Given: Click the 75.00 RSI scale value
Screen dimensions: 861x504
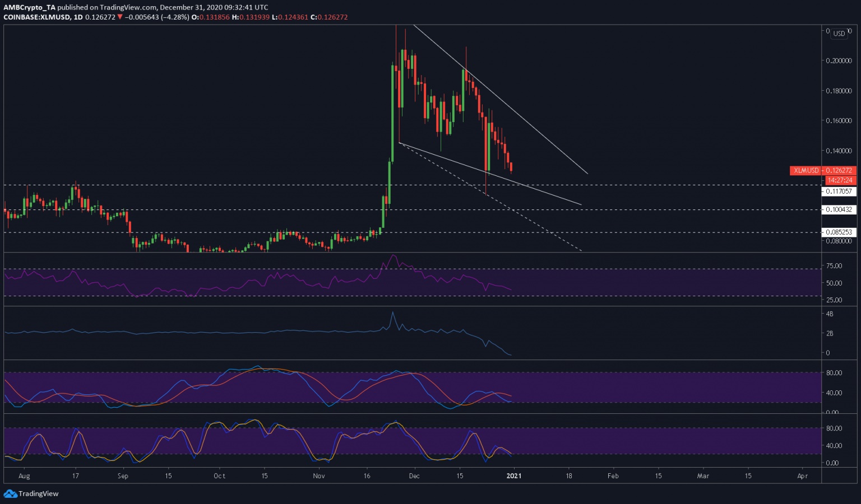Looking at the screenshot, I should 834,266.
